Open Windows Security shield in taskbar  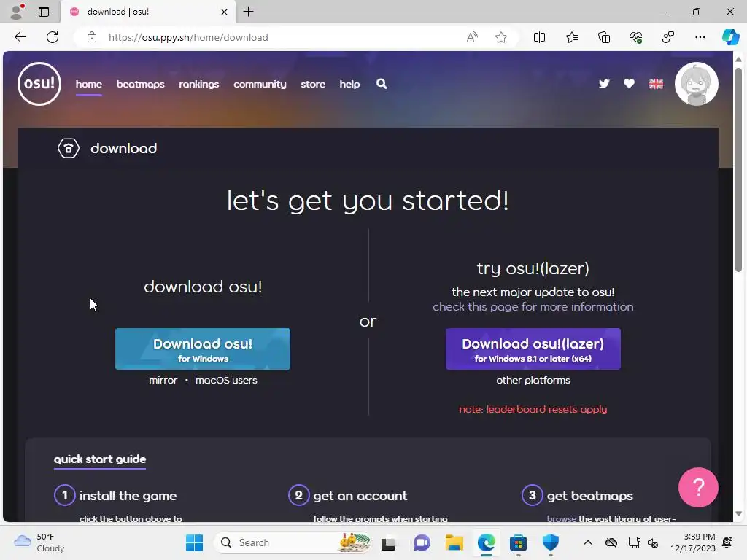click(x=550, y=542)
